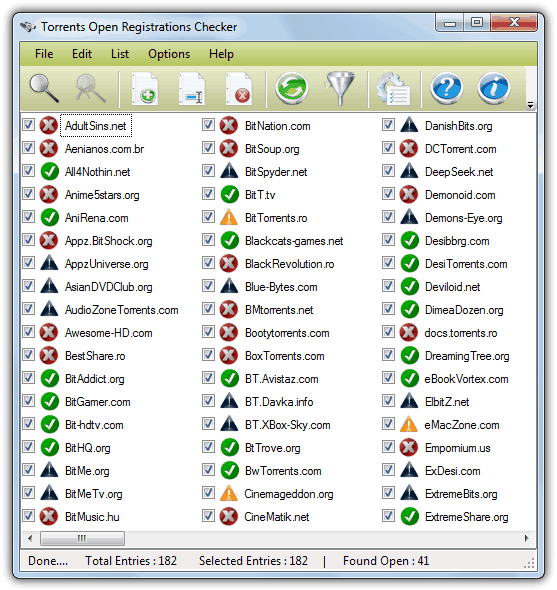This screenshot has width=557, height=590.
Task: Select the Awesome-HD.com entry
Action: coord(108,333)
